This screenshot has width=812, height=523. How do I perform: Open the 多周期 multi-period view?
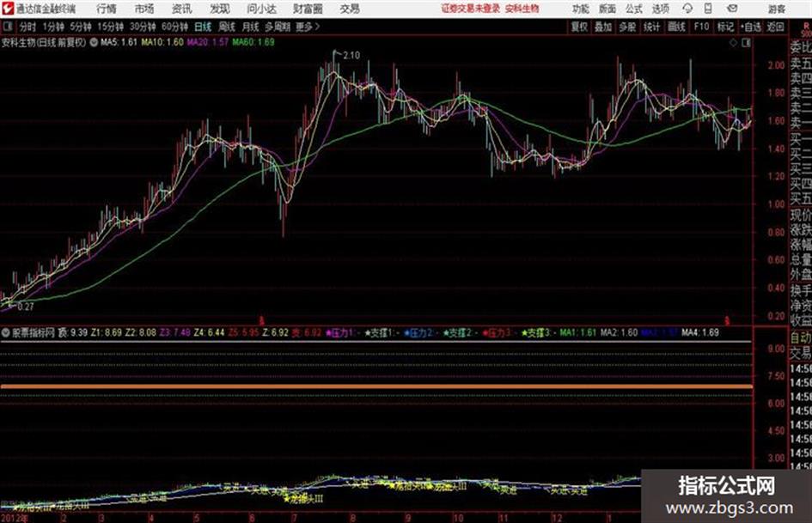click(x=278, y=27)
